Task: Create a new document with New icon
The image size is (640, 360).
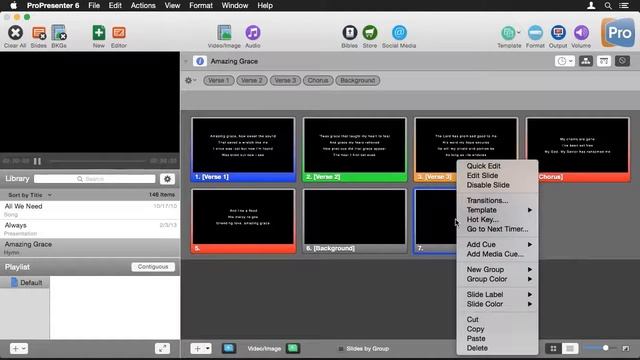Action: (x=99, y=33)
